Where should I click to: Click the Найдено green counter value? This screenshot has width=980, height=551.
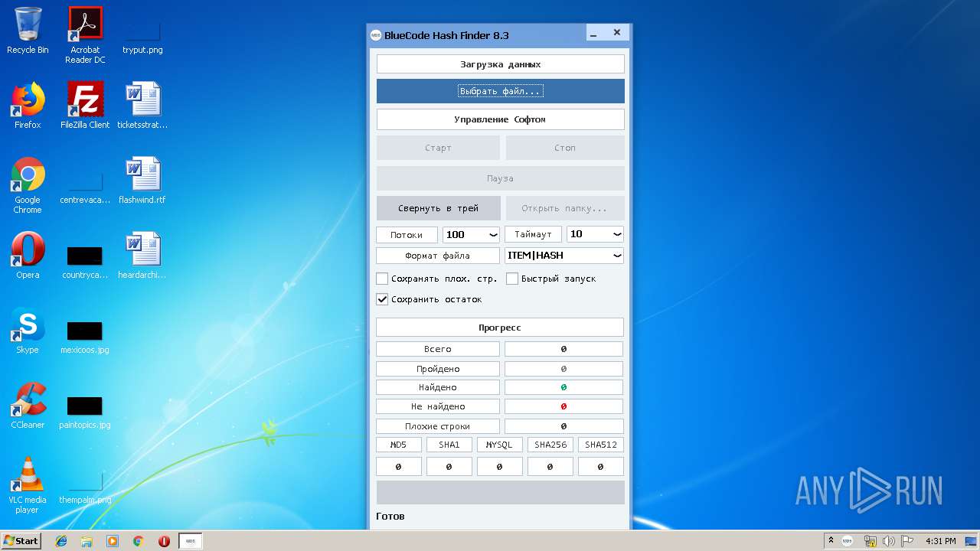pyautogui.click(x=564, y=387)
